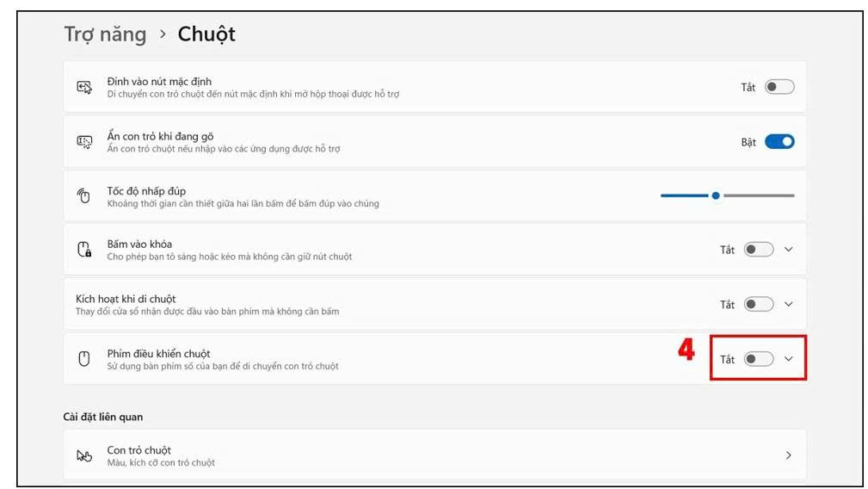The height and width of the screenshot is (489, 868).
Task: Switch on "Phím điều khiển chuột" toggle
Action: 759,359
